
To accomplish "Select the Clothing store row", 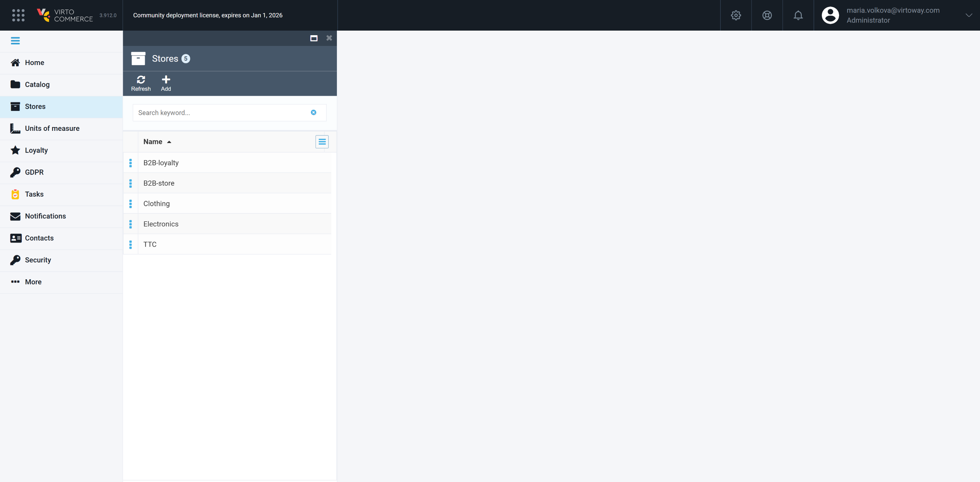I will 156,204.
